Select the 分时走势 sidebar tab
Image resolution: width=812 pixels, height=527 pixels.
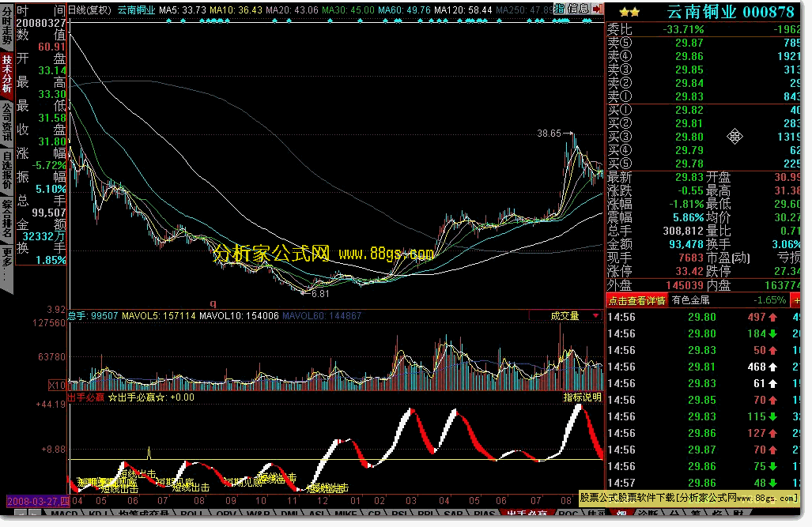[7, 26]
